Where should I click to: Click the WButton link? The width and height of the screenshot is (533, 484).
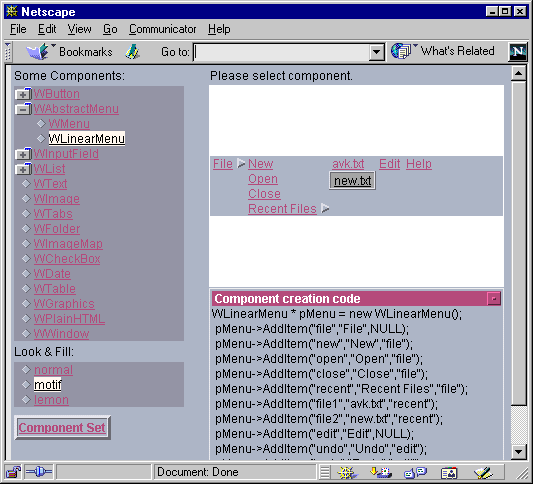coord(56,94)
